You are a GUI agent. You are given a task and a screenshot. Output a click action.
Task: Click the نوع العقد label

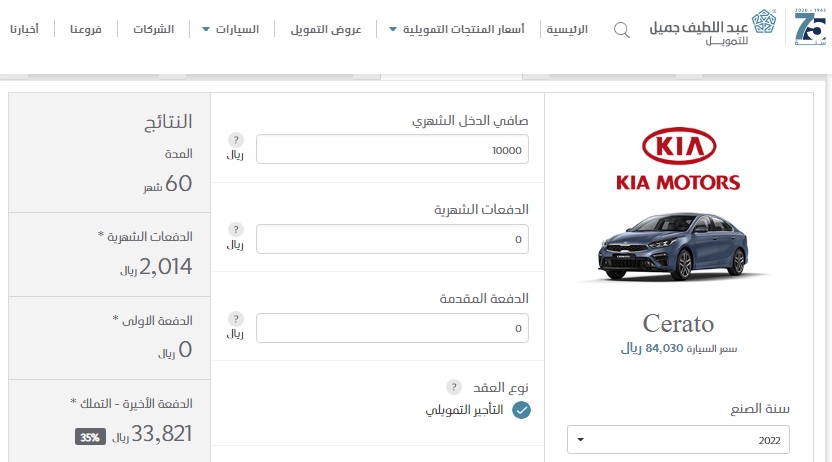[x=501, y=388]
